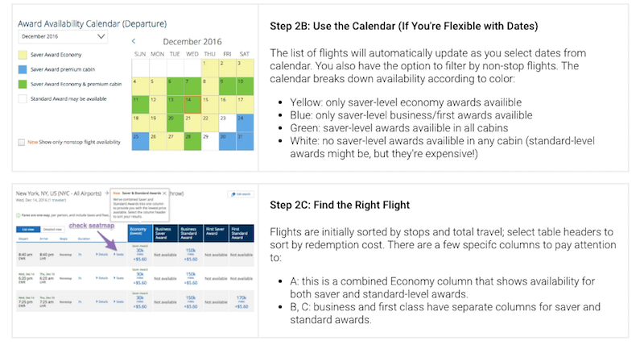Go to previous month with calendar arrow
The image size is (644, 345).
pos(134,41)
